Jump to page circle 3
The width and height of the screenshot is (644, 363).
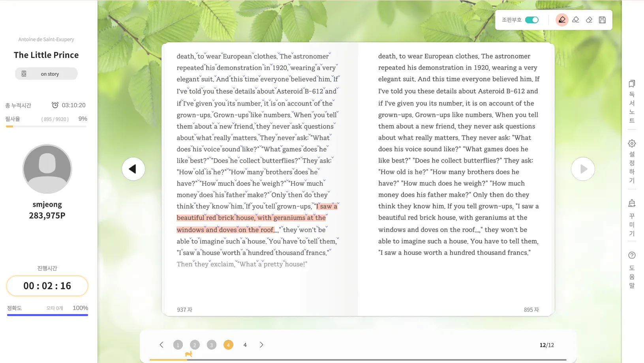coord(212,345)
